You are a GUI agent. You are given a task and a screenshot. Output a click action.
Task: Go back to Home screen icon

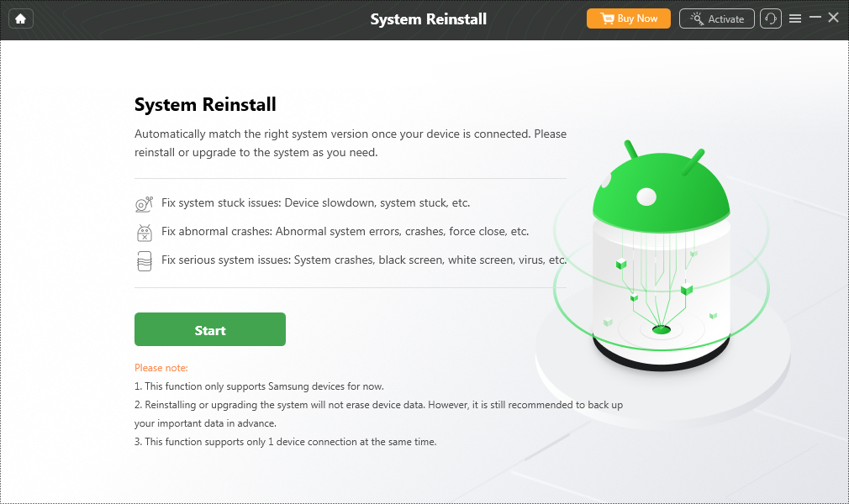tap(20, 19)
